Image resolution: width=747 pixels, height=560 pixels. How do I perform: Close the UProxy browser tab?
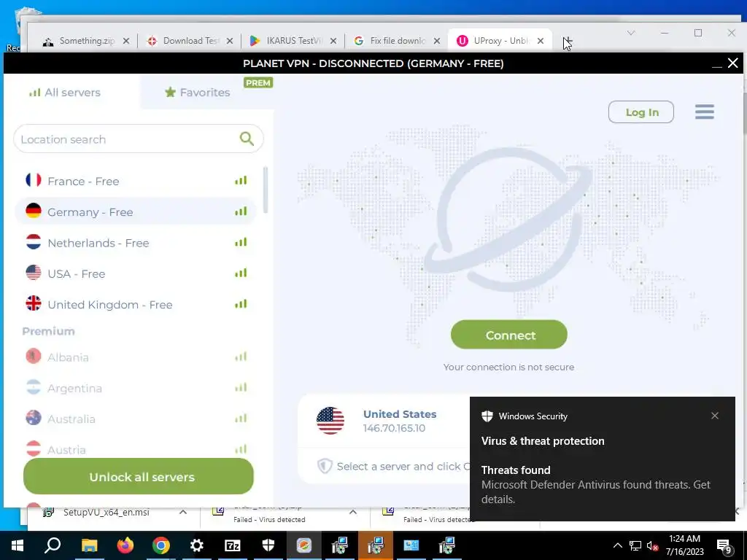coord(541,41)
